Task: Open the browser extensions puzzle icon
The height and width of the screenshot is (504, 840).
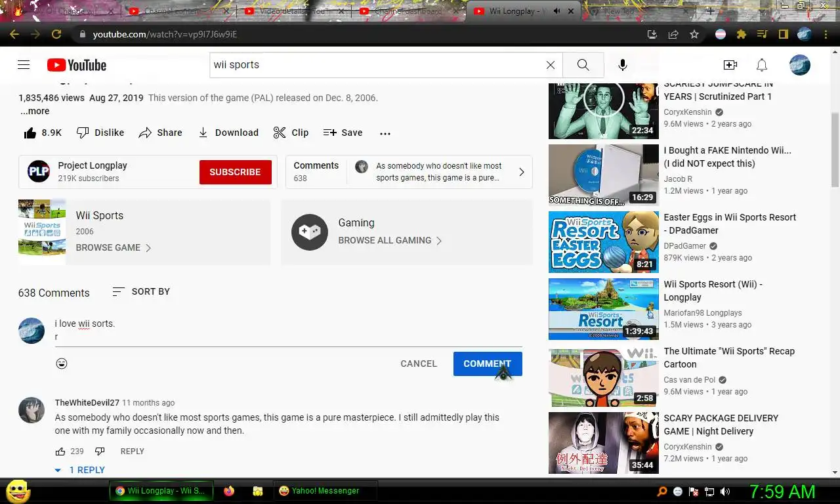Action: pyautogui.click(x=742, y=34)
